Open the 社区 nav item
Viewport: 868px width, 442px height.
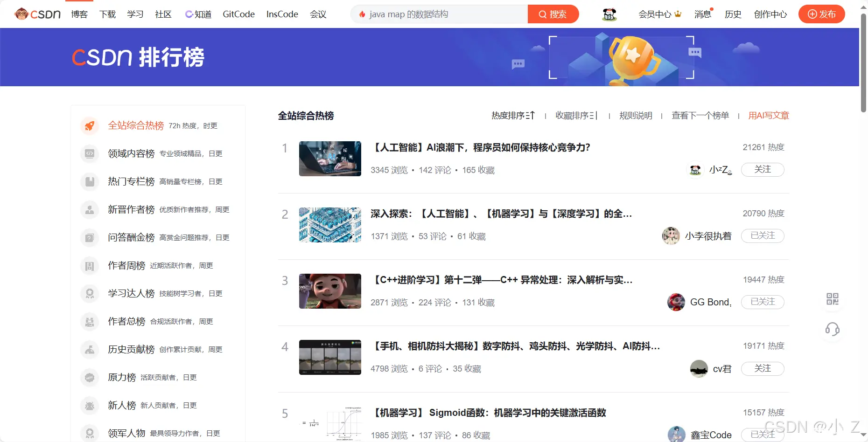tap(163, 14)
